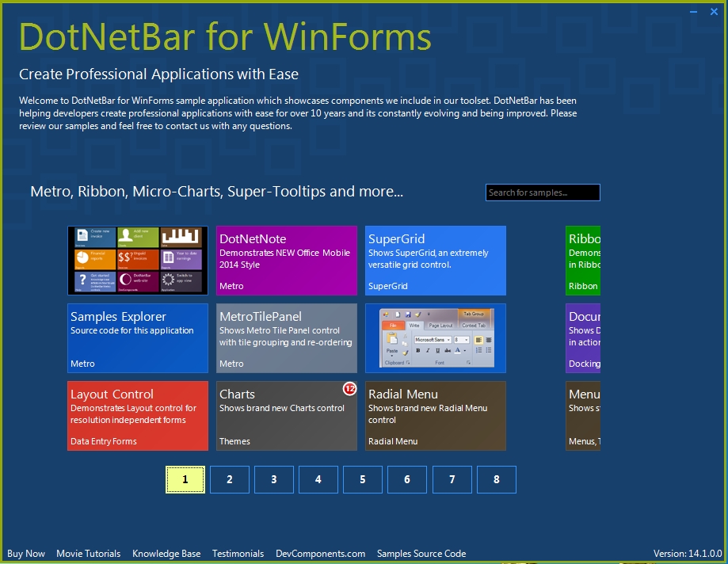Screen dimensions: 728x564
Task: Click the Paste clipboard icon in ribbon preview
Action: tap(393, 338)
